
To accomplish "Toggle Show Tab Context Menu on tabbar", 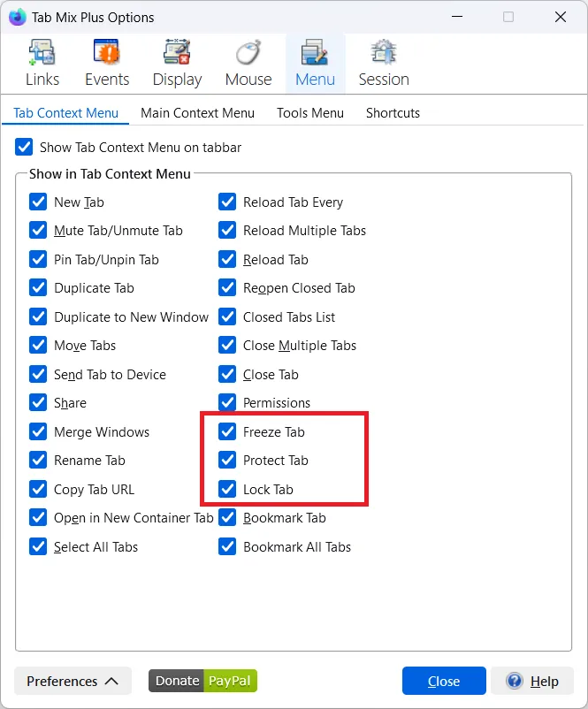I will 24,147.
